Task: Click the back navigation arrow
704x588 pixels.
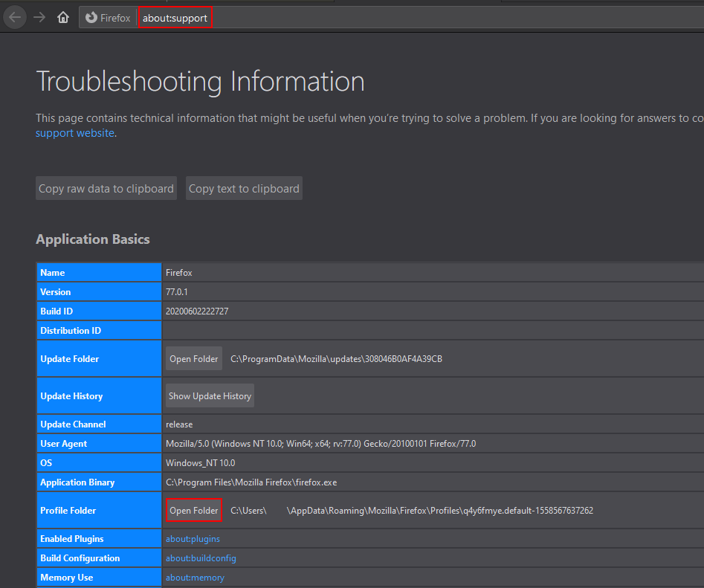Action: point(15,18)
